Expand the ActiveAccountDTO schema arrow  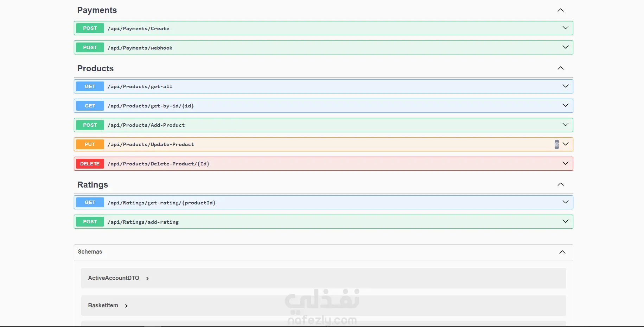point(147,279)
